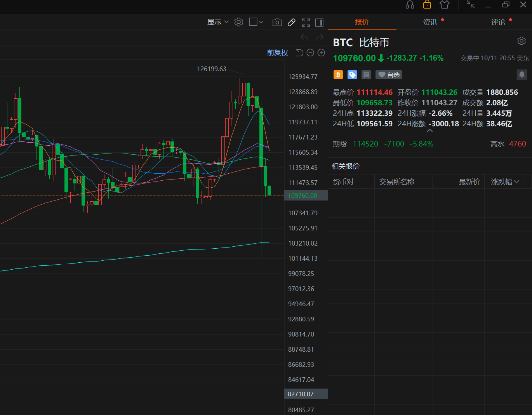The image size is (532, 415).
Task: Click the price alert bell icon
Action: coord(522,75)
